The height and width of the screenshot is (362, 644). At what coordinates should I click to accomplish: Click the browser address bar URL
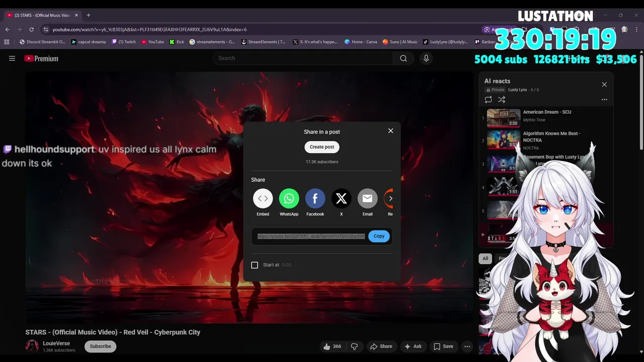[149, 30]
